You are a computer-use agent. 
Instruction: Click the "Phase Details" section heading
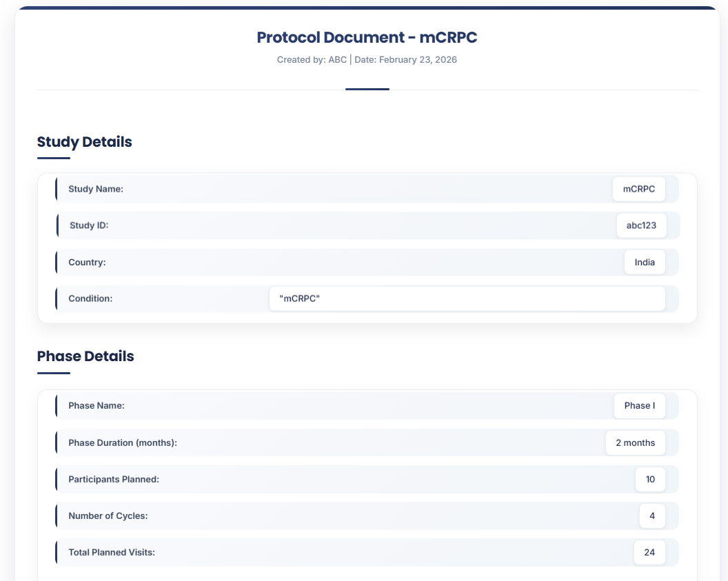pyautogui.click(x=85, y=356)
